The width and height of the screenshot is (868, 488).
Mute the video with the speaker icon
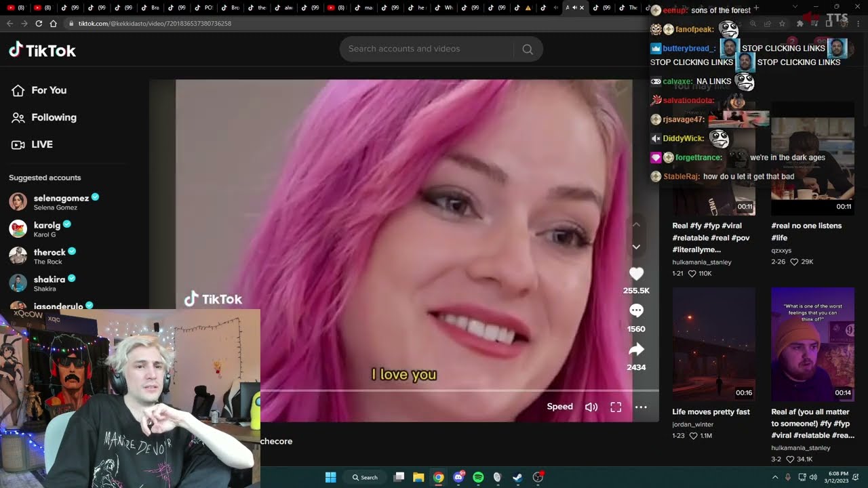[x=591, y=407]
